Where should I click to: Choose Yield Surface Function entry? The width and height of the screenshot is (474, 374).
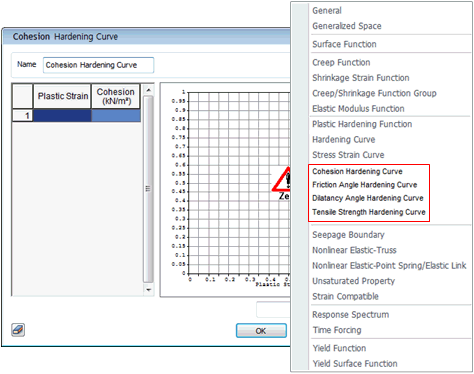[x=355, y=363]
